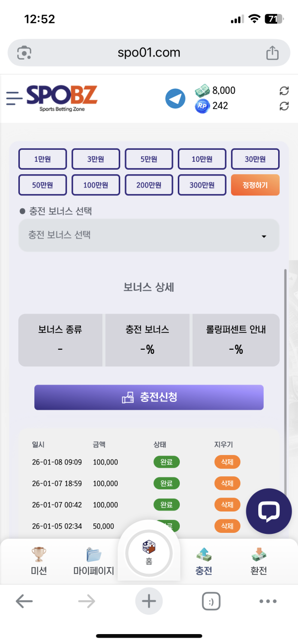298x644 pixels.
Task: Refresh the RP points balance
Action: pos(284,106)
